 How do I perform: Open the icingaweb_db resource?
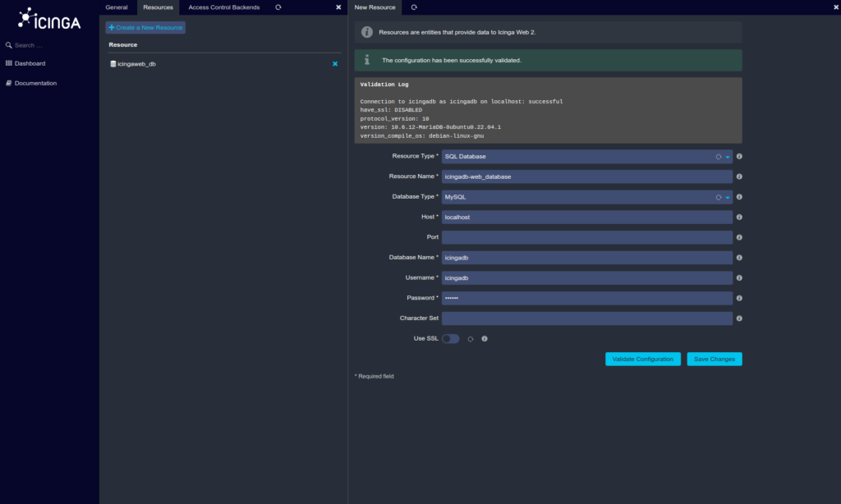tap(136, 64)
